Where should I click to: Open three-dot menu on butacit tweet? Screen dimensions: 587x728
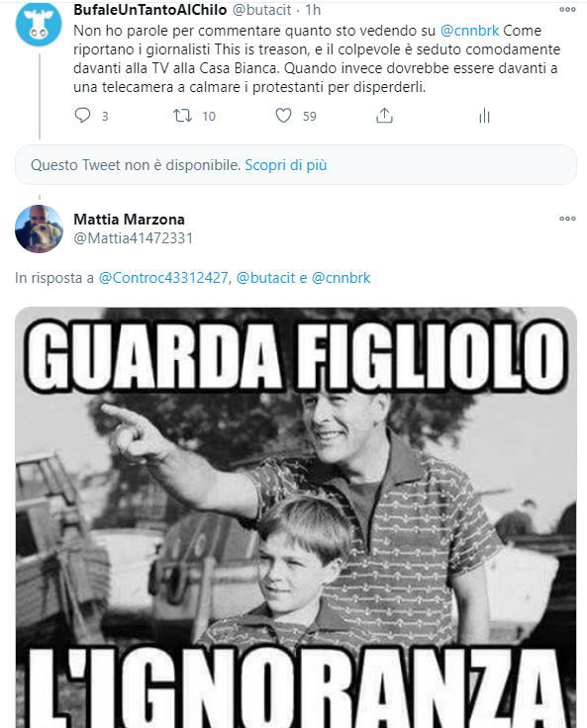[x=567, y=9]
